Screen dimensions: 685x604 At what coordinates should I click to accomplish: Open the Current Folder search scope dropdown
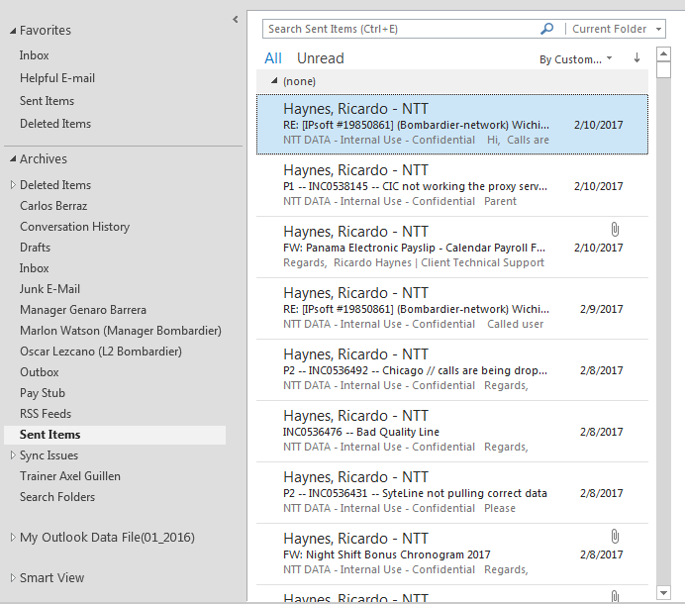click(x=616, y=29)
